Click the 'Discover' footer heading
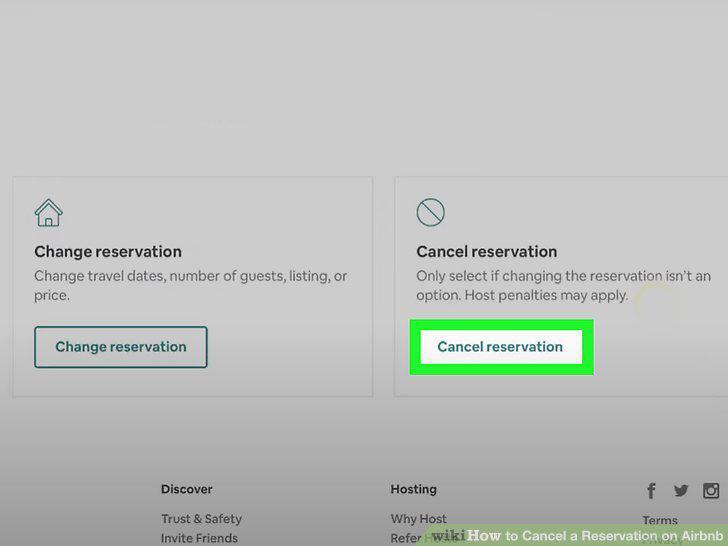 click(x=187, y=489)
